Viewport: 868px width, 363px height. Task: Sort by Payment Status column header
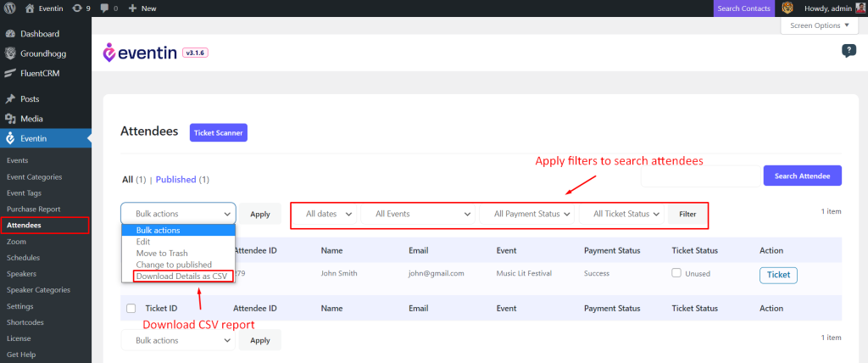[x=612, y=250]
